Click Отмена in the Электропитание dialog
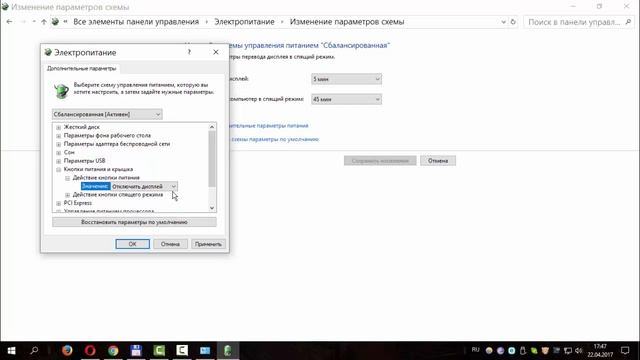 point(170,244)
